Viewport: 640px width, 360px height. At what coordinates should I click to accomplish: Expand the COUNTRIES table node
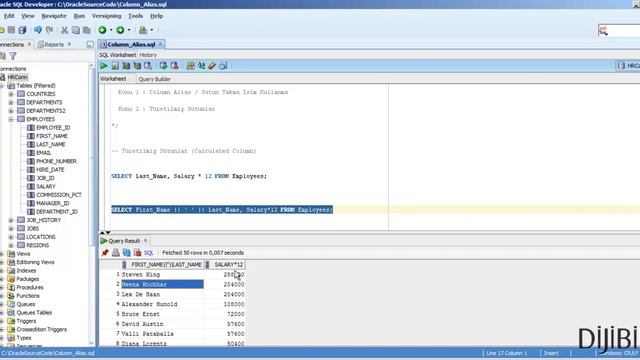pyautogui.click(x=11, y=94)
